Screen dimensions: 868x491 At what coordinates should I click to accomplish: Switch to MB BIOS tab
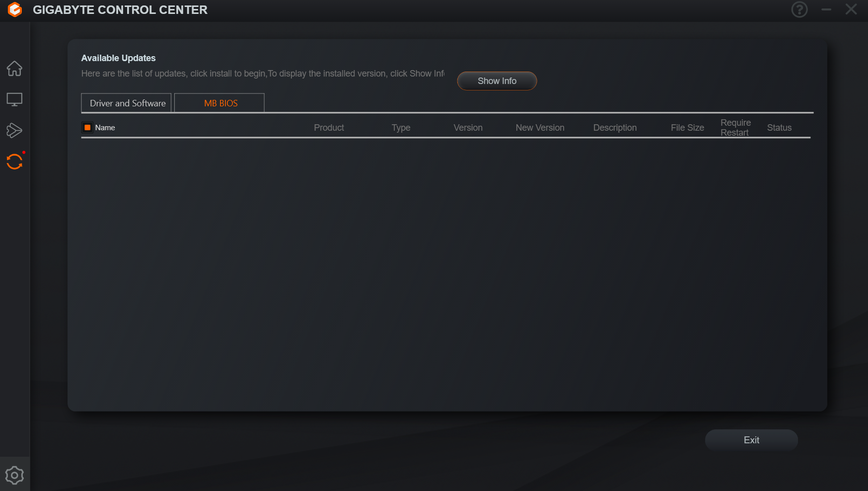click(x=219, y=103)
